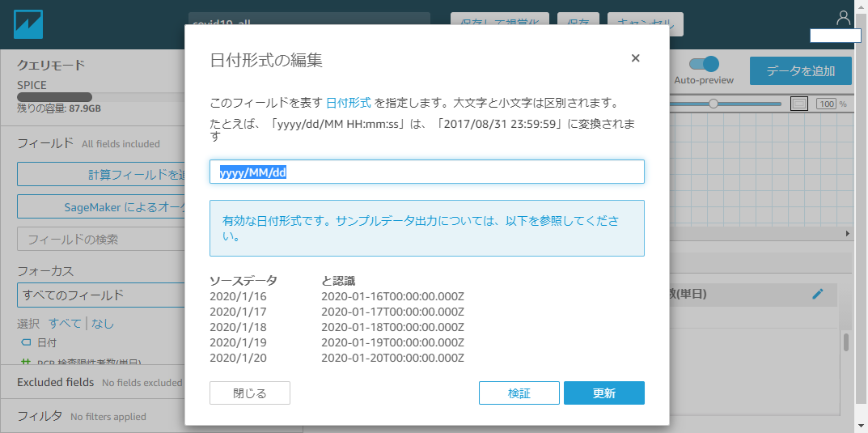Click the 残りの容量 87.9GB text
The height and width of the screenshot is (433, 868).
(x=59, y=108)
